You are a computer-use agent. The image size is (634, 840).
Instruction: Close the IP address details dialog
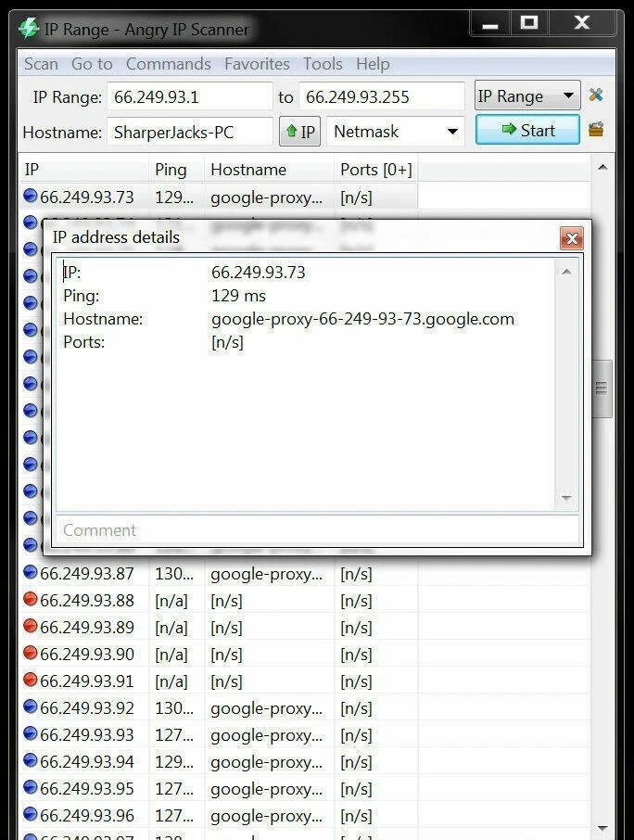(571, 238)
